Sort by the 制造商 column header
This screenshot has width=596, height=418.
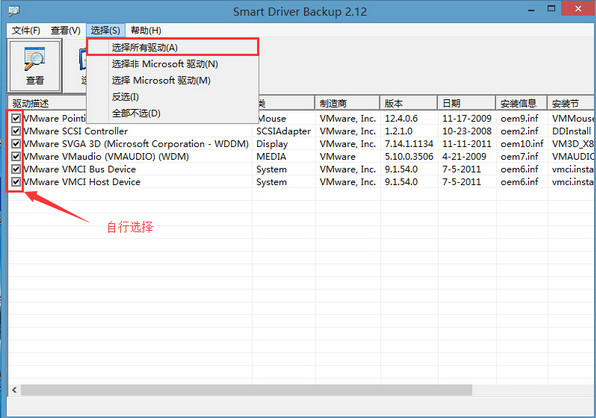tap(347, 103)
